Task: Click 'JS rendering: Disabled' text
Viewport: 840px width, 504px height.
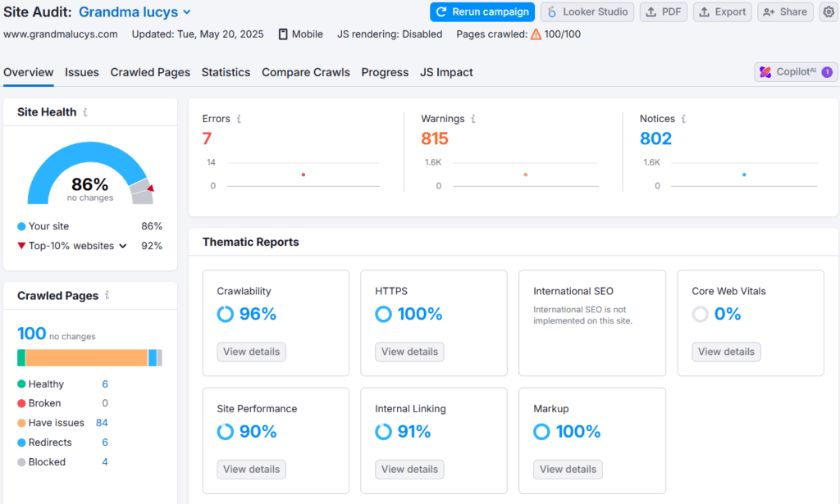Action: pyautogui.click(x=390, y=34)
